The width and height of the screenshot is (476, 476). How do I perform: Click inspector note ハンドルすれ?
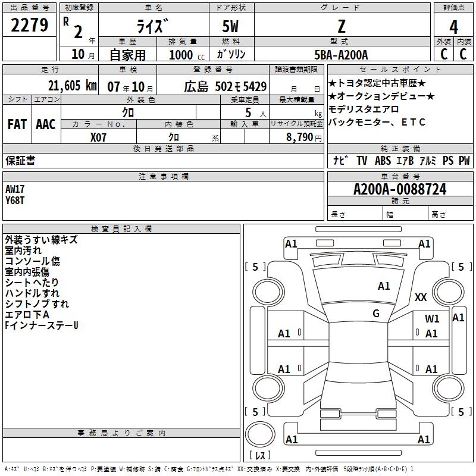(32, 293)
